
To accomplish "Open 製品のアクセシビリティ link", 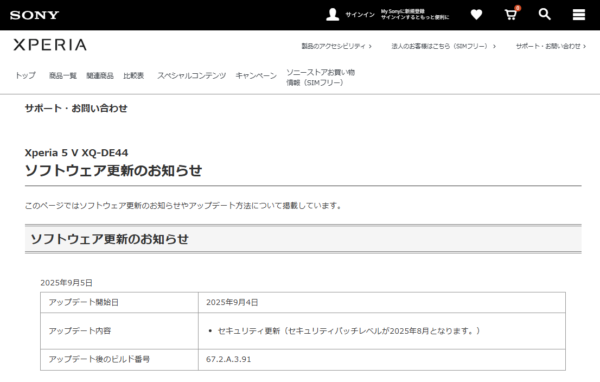I will coord(336,46).
